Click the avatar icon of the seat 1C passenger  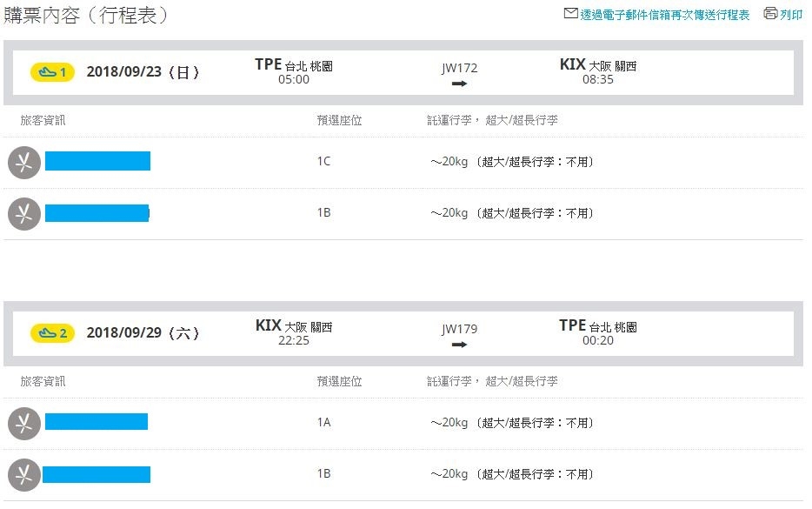24,162
